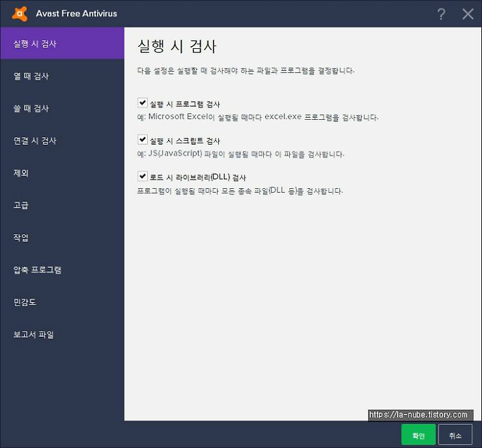Screen dimensions: 482x448
Task: Confirm with green 확인 button
Action: pos(418,435)
